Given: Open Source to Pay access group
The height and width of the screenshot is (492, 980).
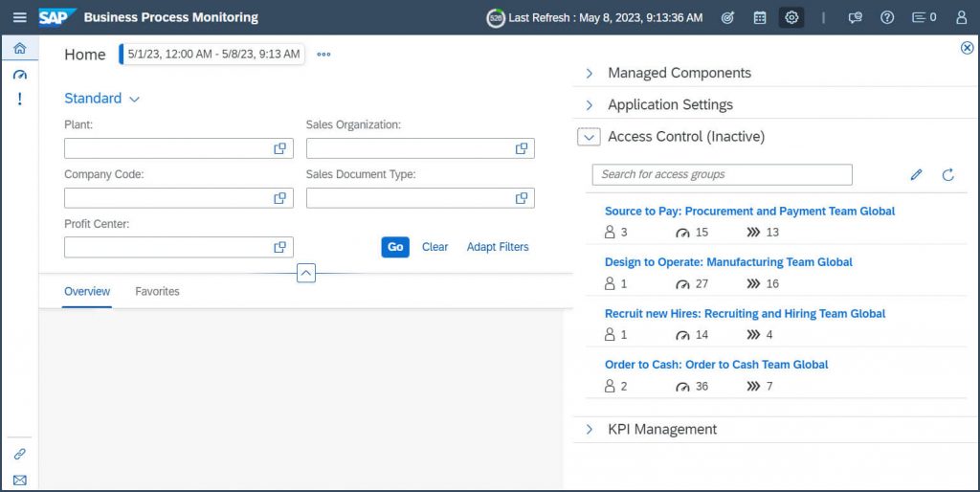Looking at the screenshot, I should 749,212.
